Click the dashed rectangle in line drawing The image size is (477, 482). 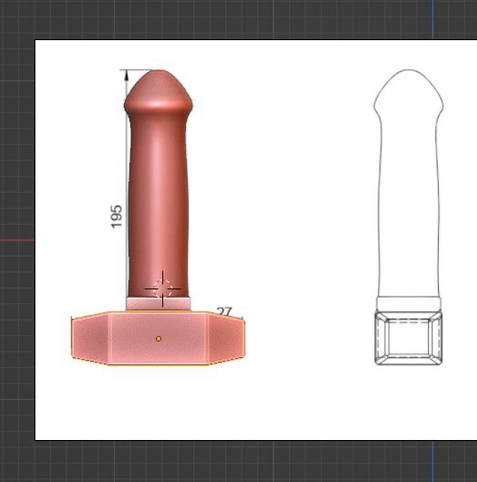[x=409, y=337]
